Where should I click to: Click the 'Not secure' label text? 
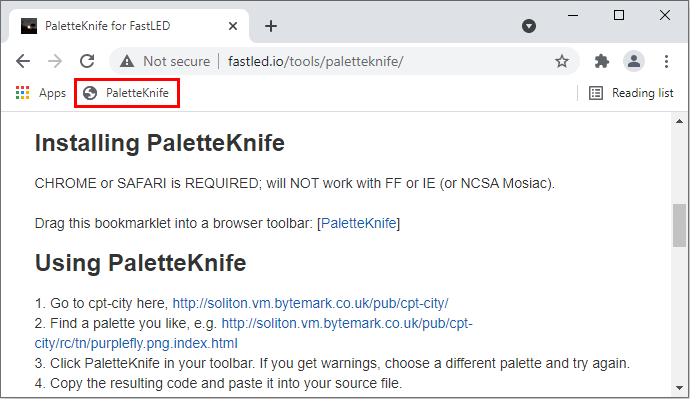click(x=176, y=61)
